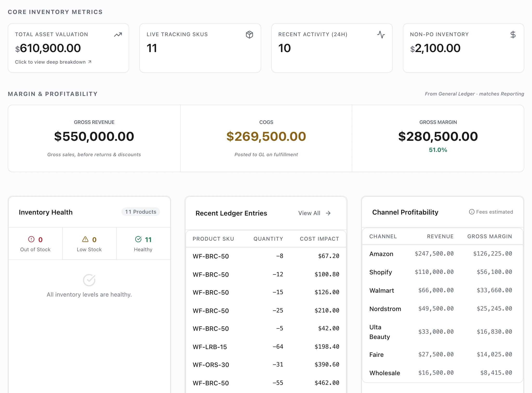
Task: Click the Low Stock warning triangle icon
Action: 85,239
